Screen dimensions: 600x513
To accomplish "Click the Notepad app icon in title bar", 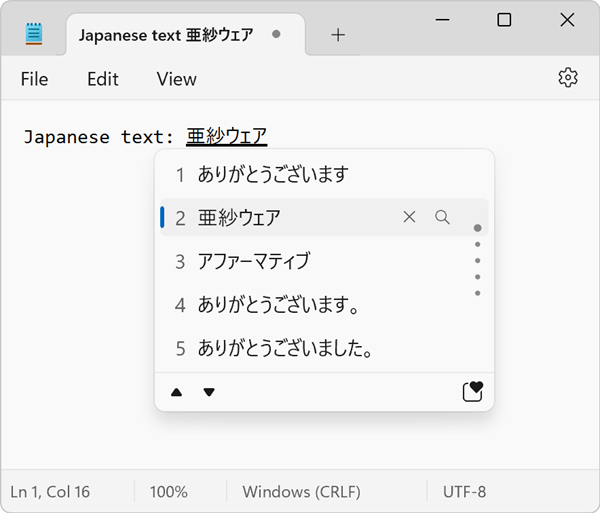I will coord(36,34).
